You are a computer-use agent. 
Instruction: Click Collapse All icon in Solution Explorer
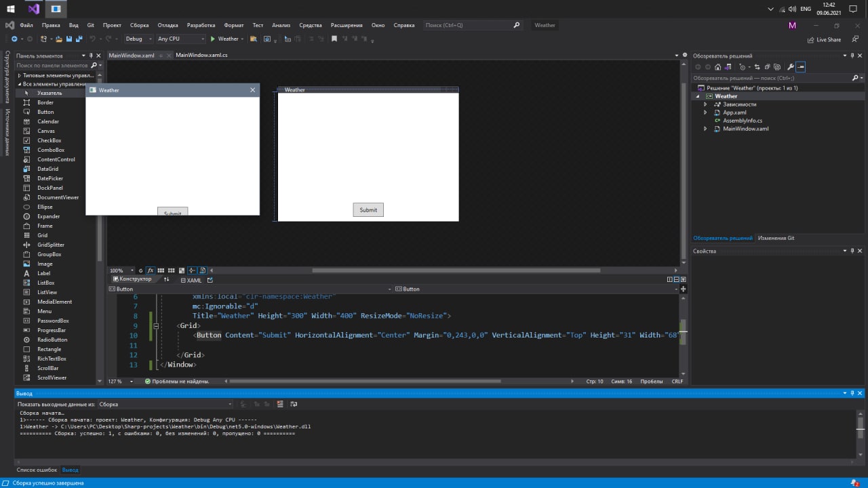coord(768,66)
